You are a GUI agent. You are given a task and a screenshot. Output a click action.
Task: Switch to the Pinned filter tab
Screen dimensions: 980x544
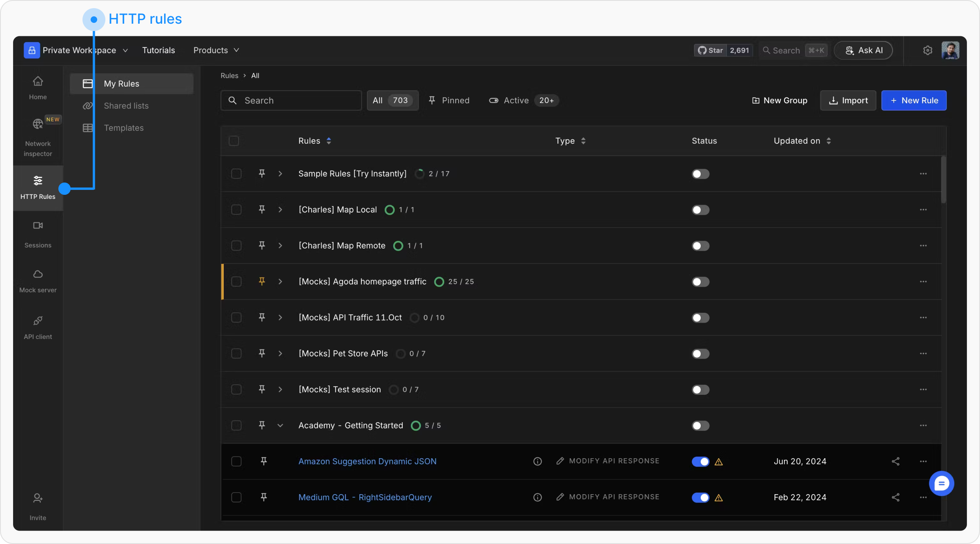(449, 100)
